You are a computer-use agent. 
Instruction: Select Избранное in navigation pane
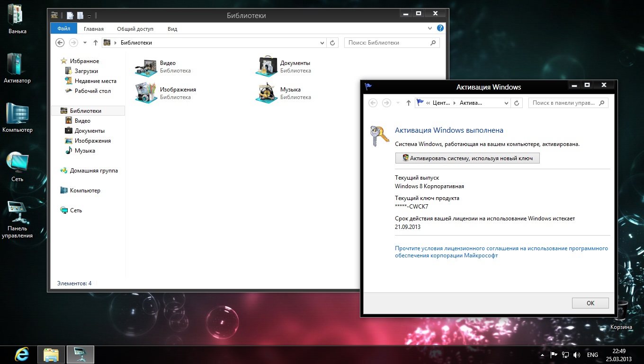(84, 61)
